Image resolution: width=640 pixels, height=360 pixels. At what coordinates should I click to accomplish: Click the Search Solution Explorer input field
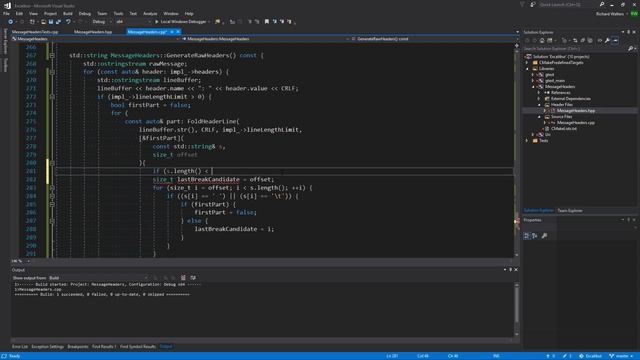(x=575, y=49)
